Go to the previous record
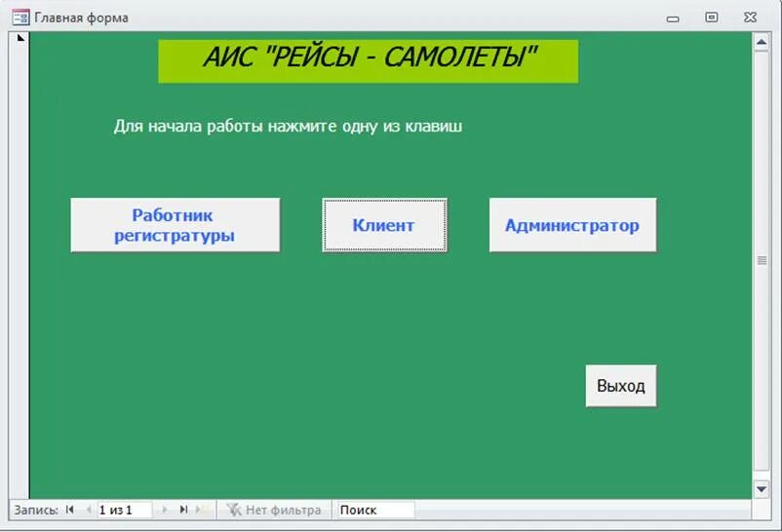The height and width of the screenshot is (532, 782). click(x=89, y=510)
